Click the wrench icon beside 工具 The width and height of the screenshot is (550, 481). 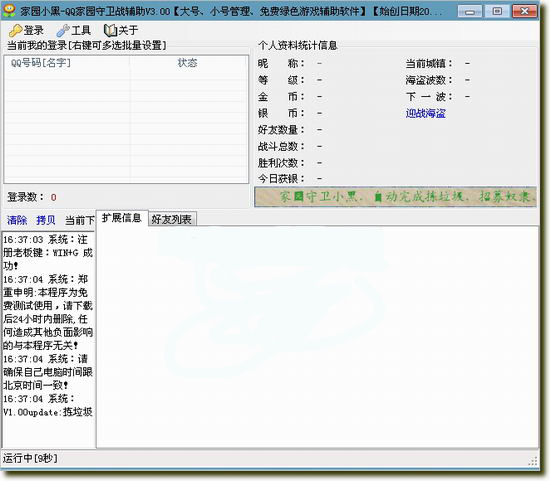(x=63, y=31)
